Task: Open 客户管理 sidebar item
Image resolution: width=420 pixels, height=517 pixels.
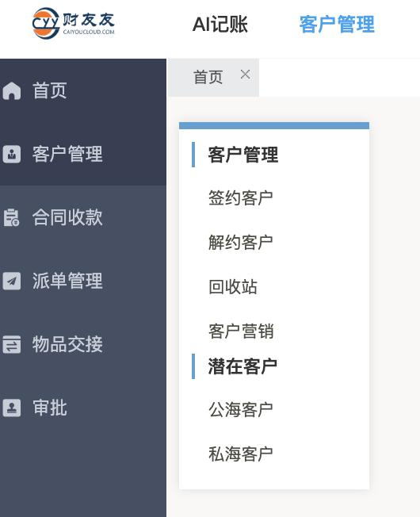Action: pyautogui.click(x=67, y=154)
